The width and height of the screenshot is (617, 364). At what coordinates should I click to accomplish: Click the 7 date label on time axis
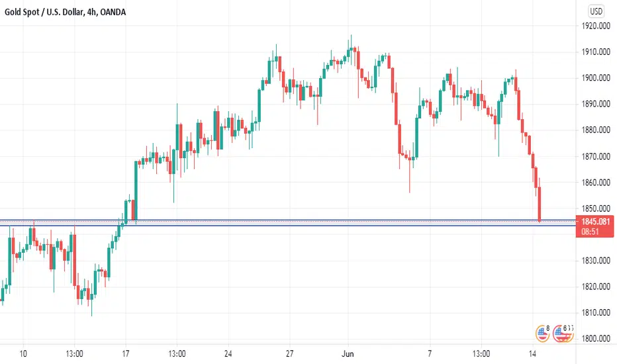pos(430,354)
